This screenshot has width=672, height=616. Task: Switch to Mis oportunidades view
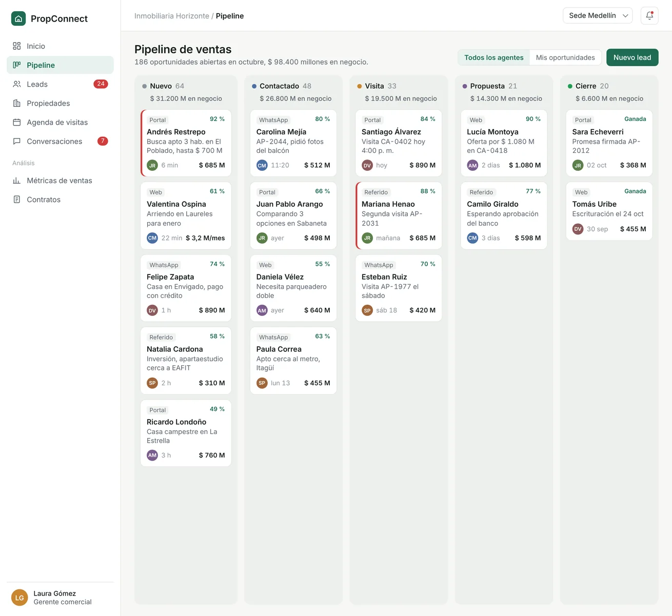565,57
